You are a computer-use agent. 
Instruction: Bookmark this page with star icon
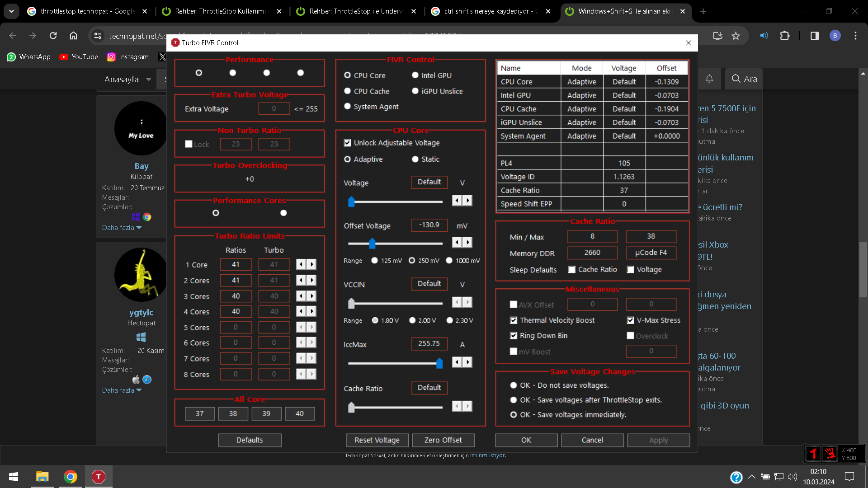[x=736, y=36]
